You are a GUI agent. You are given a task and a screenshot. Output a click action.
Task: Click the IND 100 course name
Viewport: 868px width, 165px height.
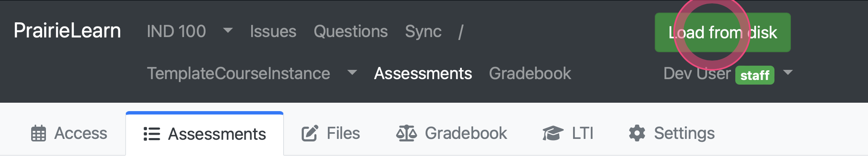coord(176,32)
